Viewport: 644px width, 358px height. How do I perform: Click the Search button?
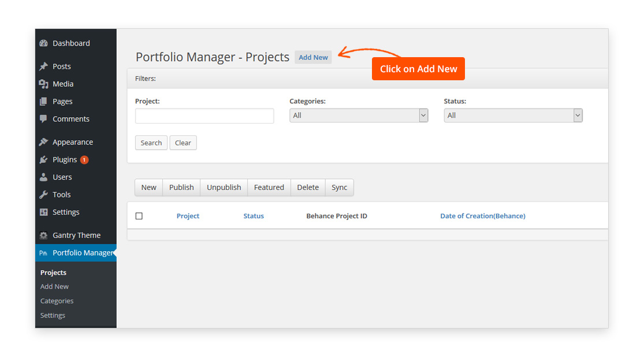[x=151, y=143]
